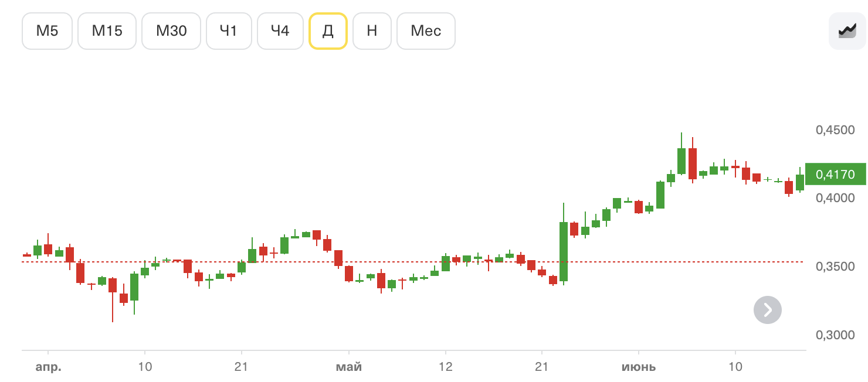Click the 12 date label on time axis
The height and width of the screenshot is (382, 868).
(446, 367)
